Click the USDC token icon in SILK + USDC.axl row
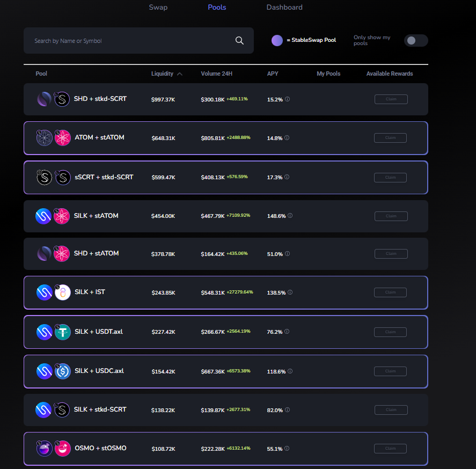The image size is (476, 469). click(x=63, y=371)
